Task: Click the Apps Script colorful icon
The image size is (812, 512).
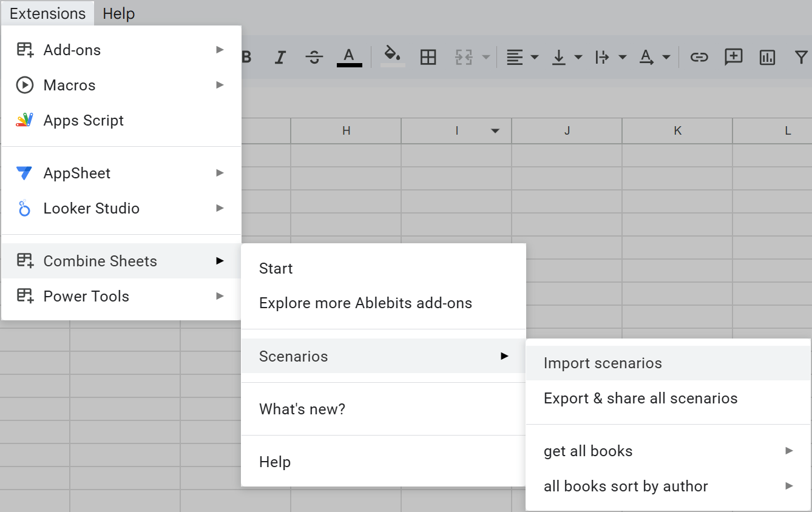Action: tap(24, 120)
